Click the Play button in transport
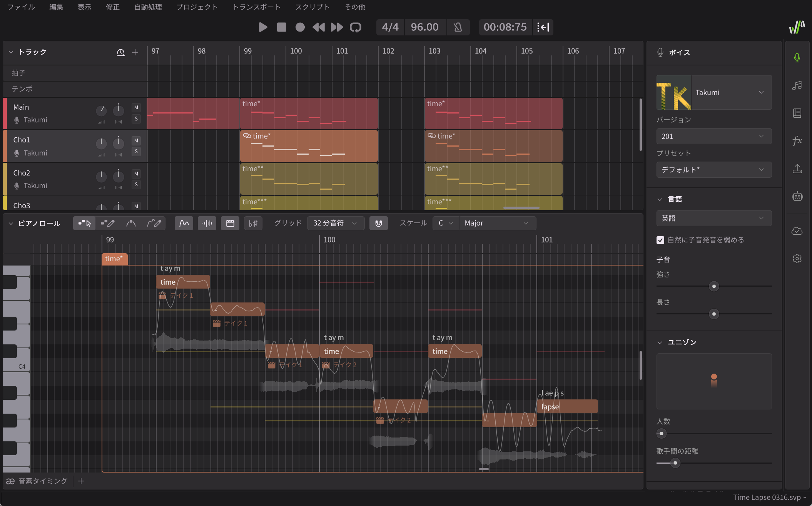This screenshot has width=812, height=506. (263, 27)
